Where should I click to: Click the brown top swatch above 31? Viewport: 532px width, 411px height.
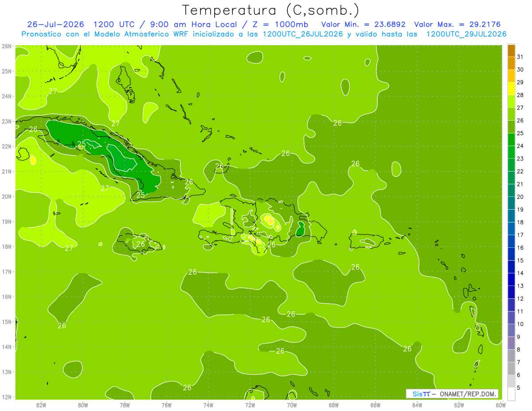click(511, 51)
